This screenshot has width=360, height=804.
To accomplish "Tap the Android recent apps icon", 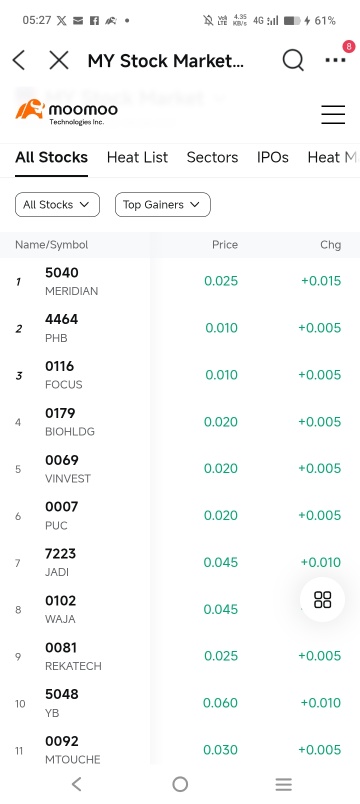I will coord(283,783).
